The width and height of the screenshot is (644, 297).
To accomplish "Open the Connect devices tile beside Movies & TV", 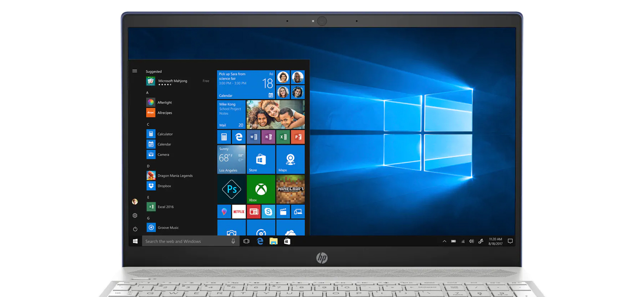I will click(x=298, y=211).
